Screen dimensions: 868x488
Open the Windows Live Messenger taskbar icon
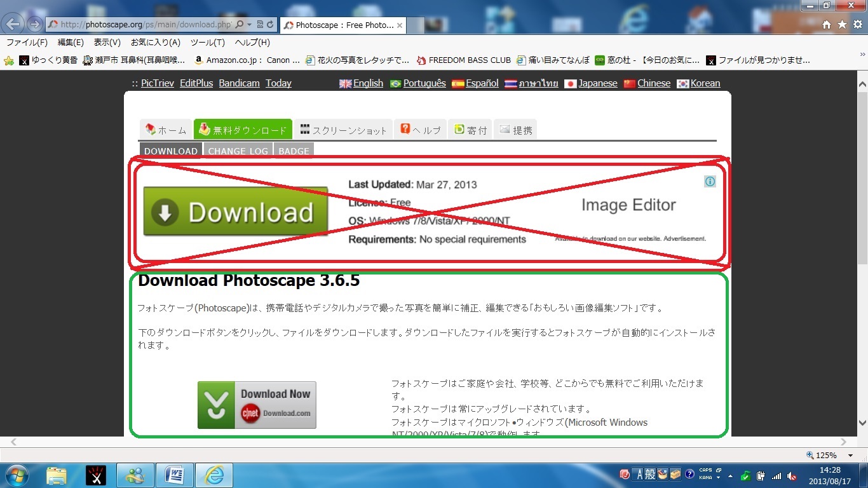click(x=135, y=475)
